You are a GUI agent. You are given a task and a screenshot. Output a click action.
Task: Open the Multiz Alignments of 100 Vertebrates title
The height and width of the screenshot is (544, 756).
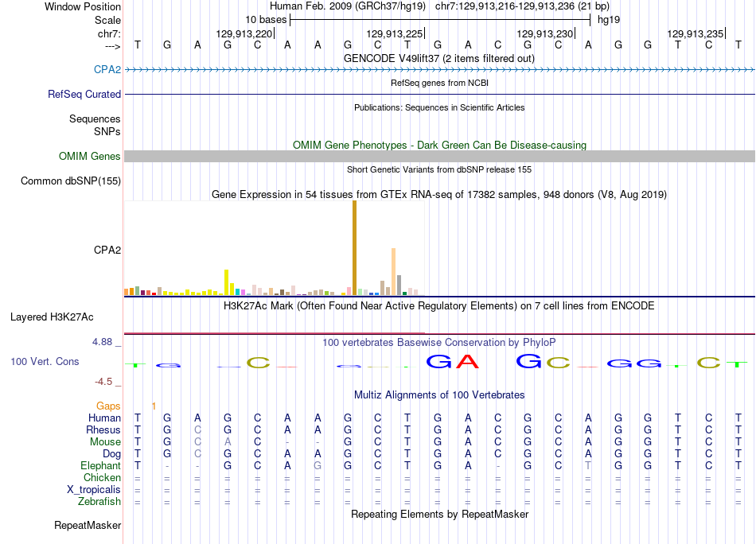(x=439, y=395)
